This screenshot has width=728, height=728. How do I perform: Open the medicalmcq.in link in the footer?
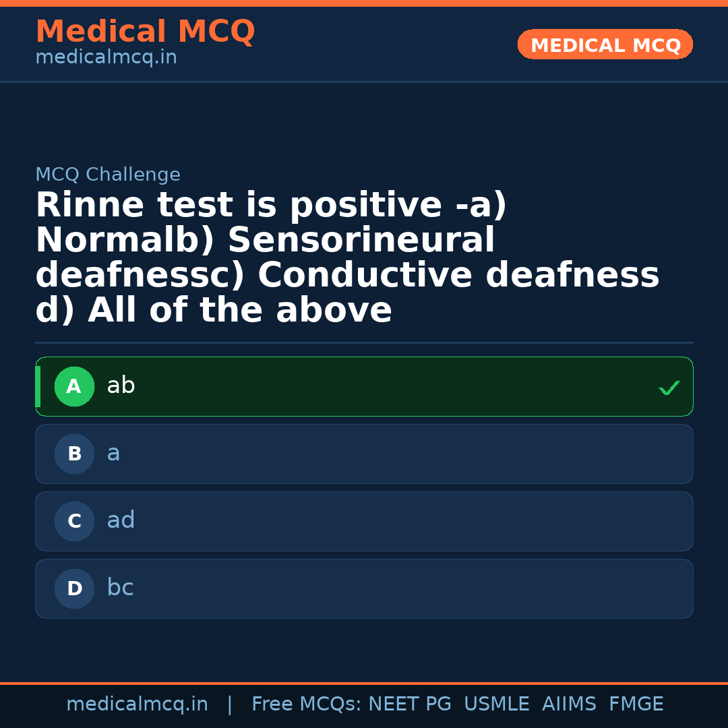(x=137, y=704)
